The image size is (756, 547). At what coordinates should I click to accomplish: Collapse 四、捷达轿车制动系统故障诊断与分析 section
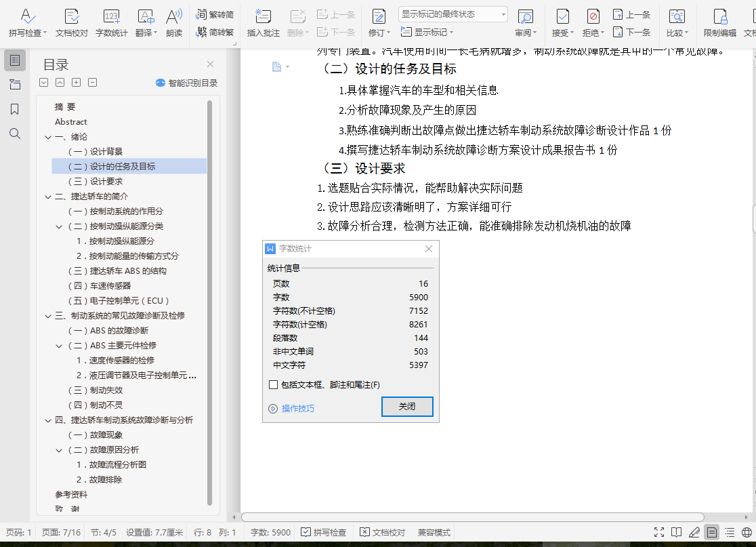click(48, 421)
